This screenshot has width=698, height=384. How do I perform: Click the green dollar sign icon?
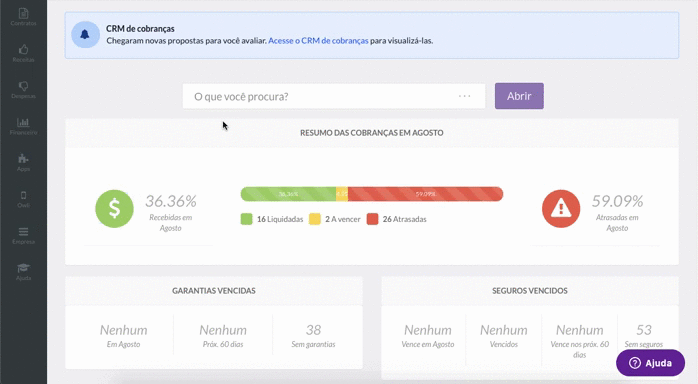coord(114,209)
